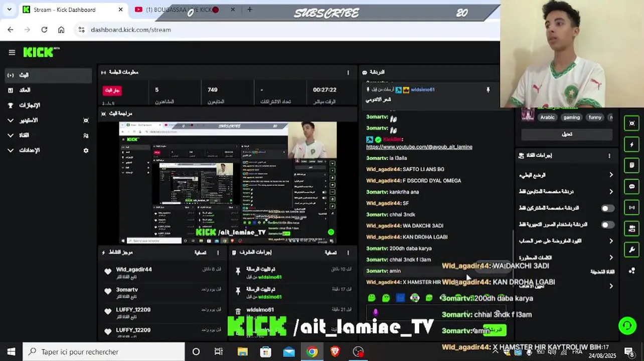Click chat bubble icon in right rail
The width and height of the screenshot is (644, 361).
click(631, 187)
